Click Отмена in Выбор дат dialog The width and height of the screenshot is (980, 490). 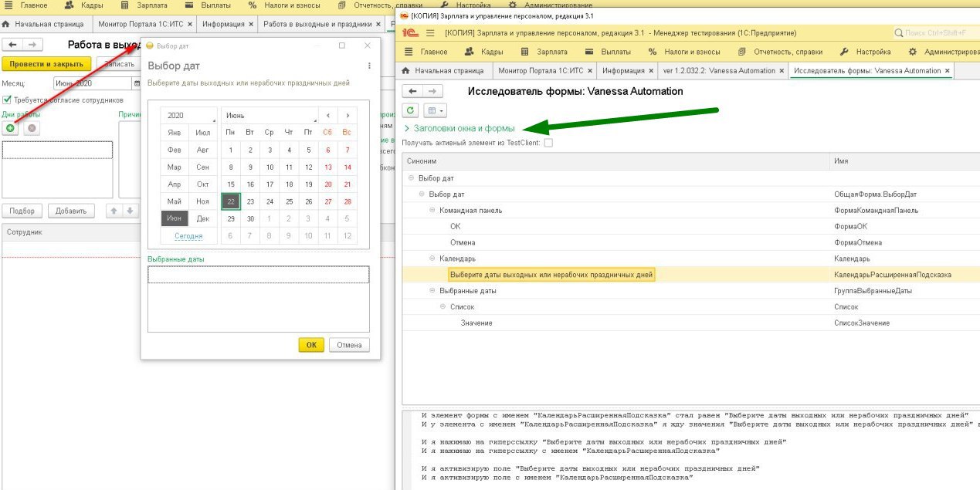pos(349,345)
